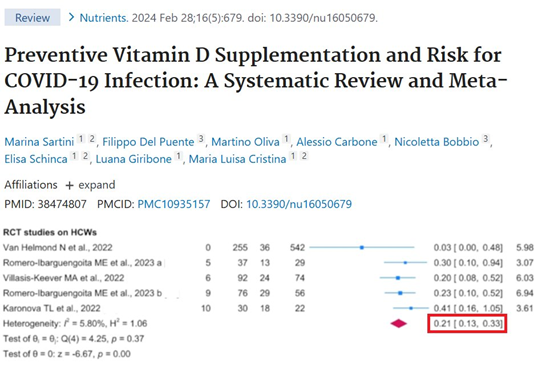Click affiliation superscript 3 after Nicoletta Bobbio
This screenshot has height=368, width=550.
(485, 139)
